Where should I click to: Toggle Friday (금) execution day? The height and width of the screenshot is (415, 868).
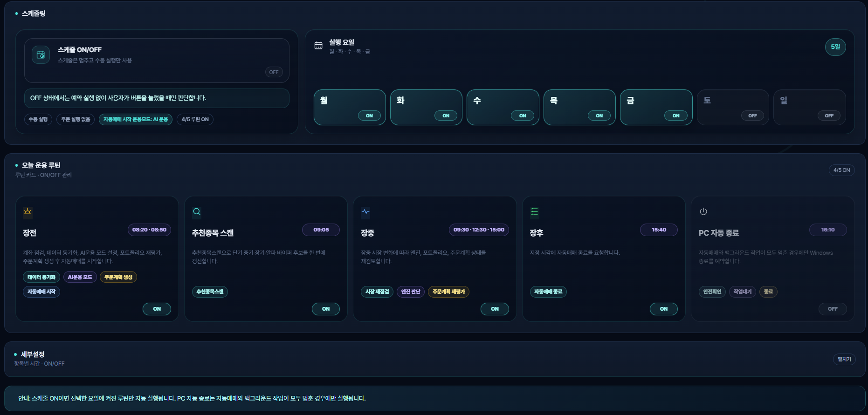[x=676, y=116]
